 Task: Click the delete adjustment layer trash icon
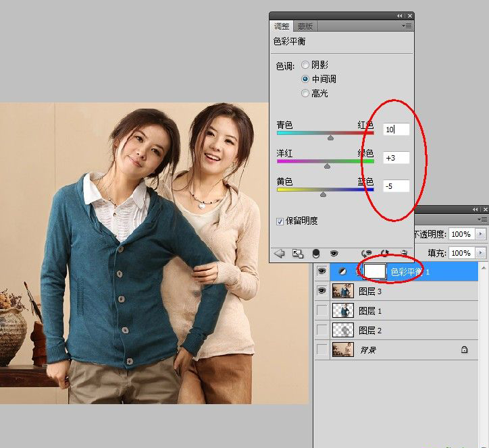point(404,252)
